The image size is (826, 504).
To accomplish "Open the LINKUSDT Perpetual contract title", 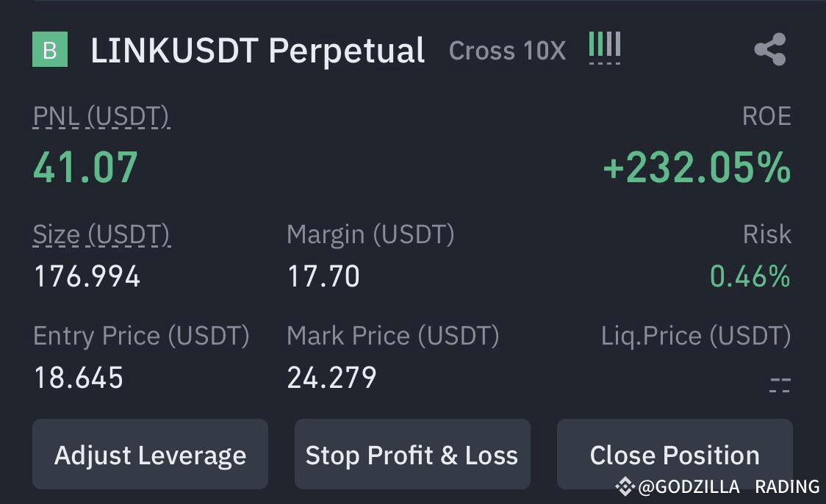I will pyautogui.click(x=258, y=51).
